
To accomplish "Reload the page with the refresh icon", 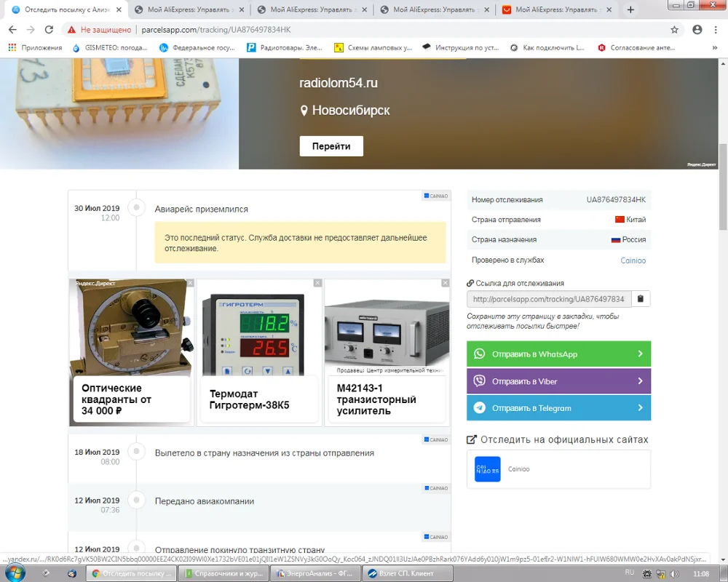I will click(49, 30).
